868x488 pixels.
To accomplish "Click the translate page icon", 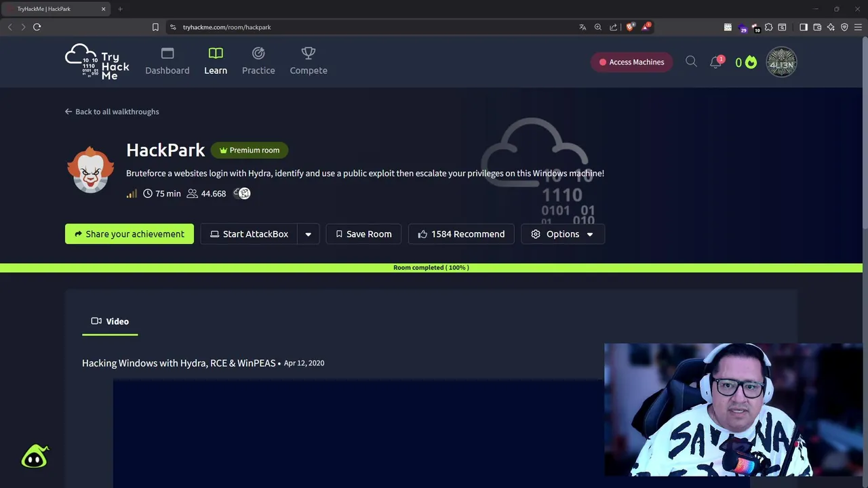I will pyautogui.click(x=583, y=27).
